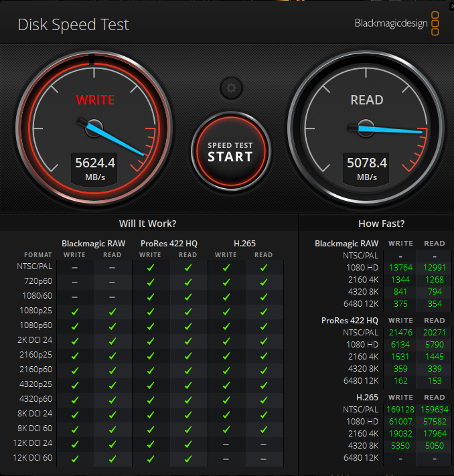Viewport: 454px width, 476px height.
Task: Click Blackmagic RAW 1080 HD read value 12991
Action: 435,267
